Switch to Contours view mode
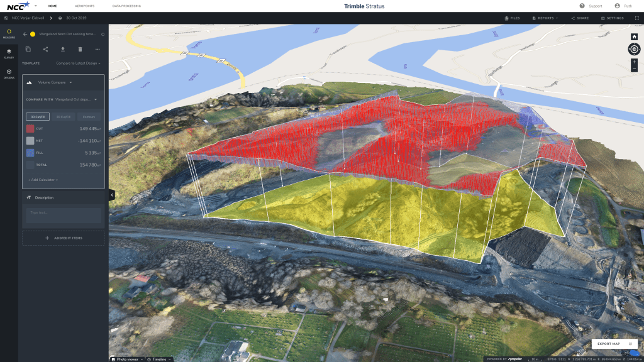Screen dimensions: 644x362 point(89,116)
